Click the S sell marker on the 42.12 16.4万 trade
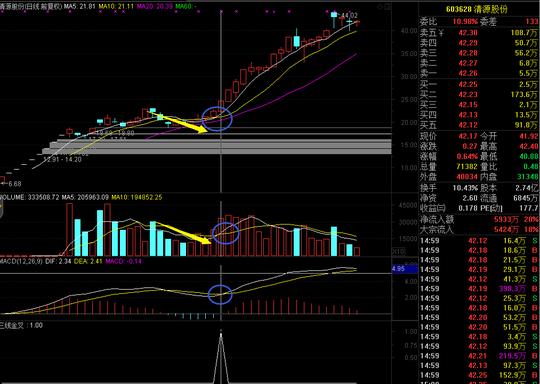 (536, 241)
